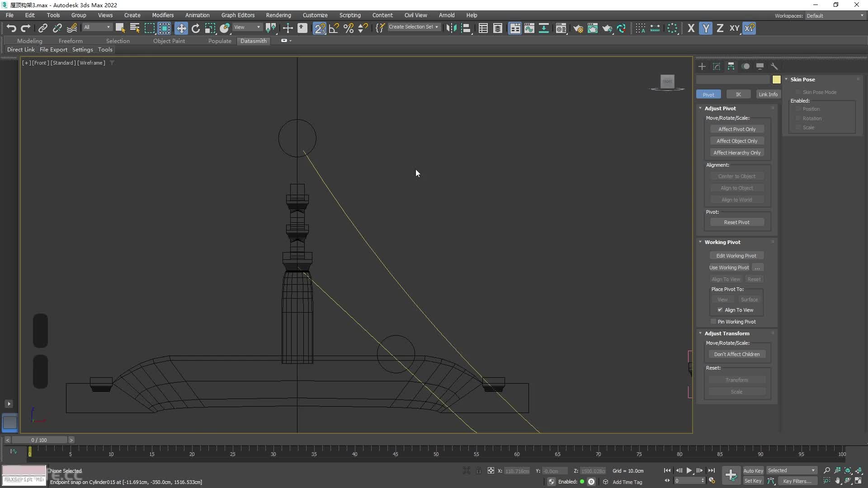Viewport: 868px width, 488px height.
Task: Click the teapot Render Production icon
Action: click(607, 28)
